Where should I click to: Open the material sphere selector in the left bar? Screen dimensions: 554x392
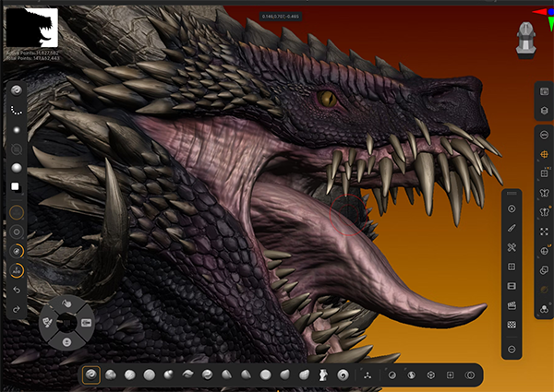coord(17,168)
